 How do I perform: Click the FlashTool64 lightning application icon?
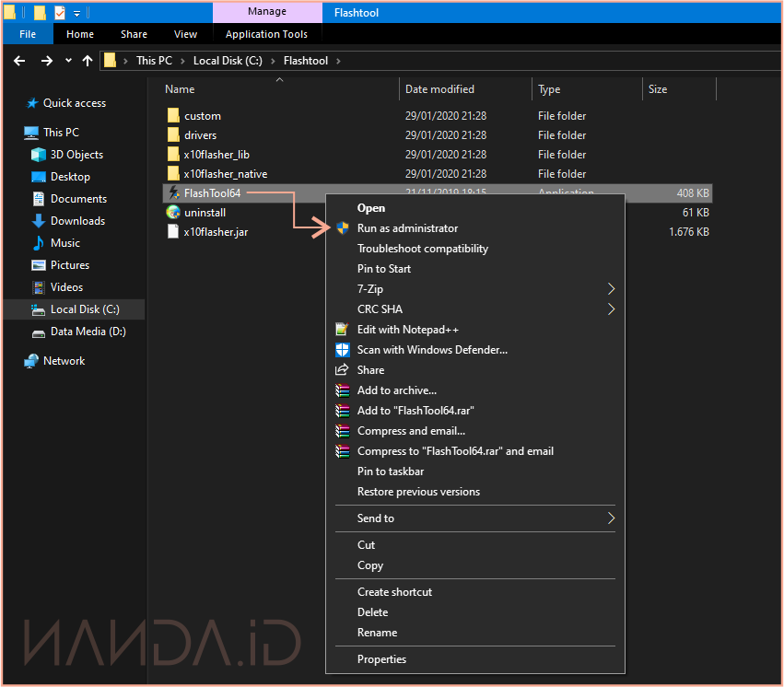pyautogui.click(x=173, y=193)
